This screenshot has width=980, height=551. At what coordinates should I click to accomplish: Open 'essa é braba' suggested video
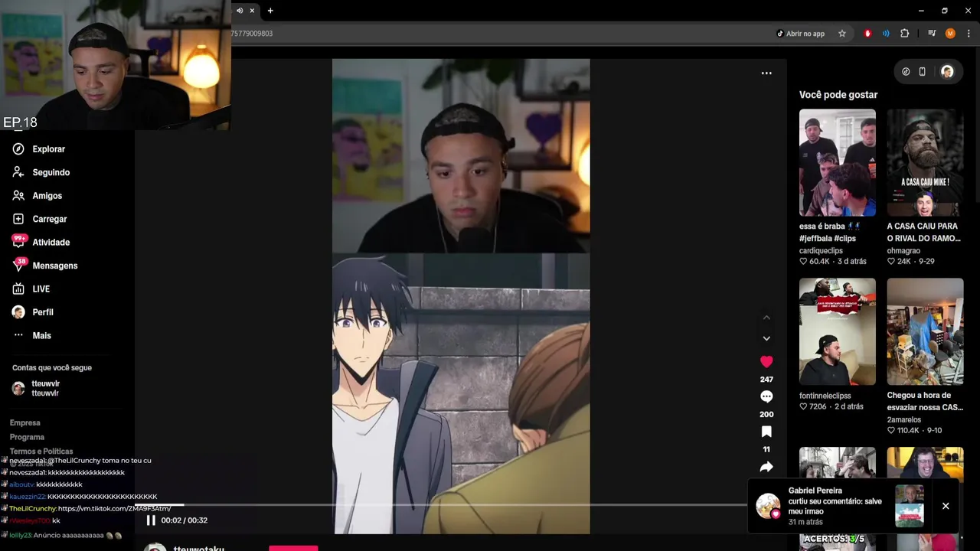tap(838, 162)
